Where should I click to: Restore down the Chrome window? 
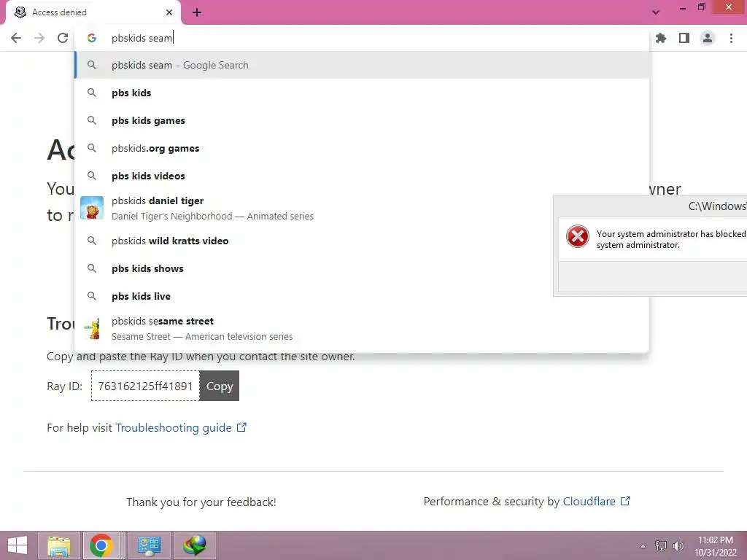[x=701, y=7]
